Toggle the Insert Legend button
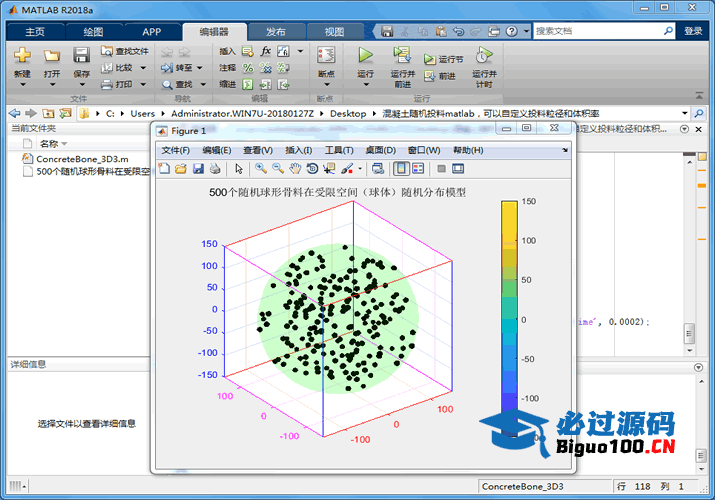The image size is (715, 500). [418, 169]
